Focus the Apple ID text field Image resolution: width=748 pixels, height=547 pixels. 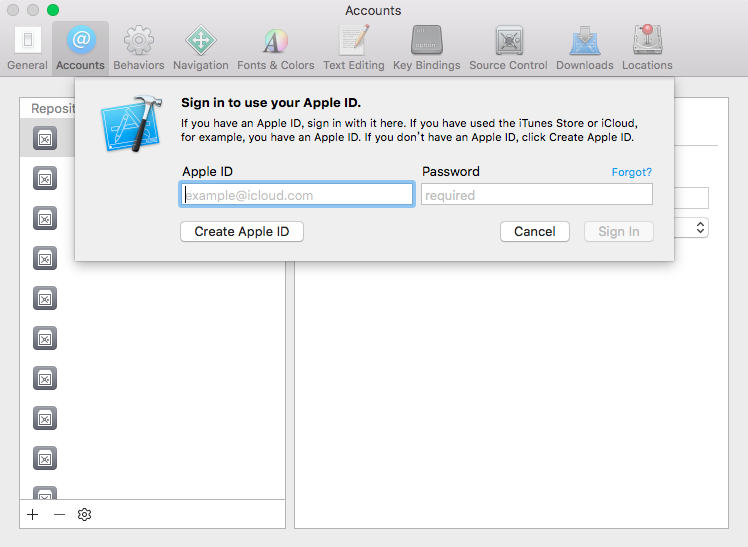(x=297, y=195)
